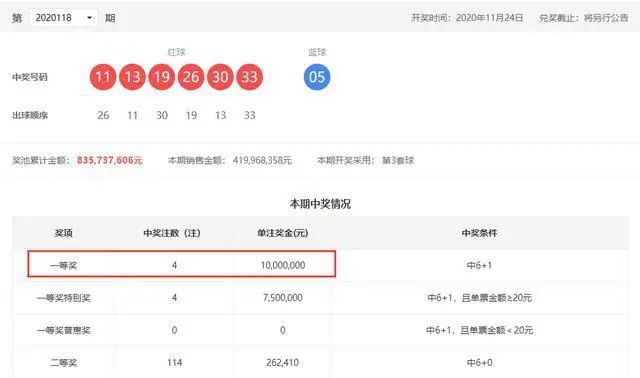
Task: Click the prize pool amount 835,737,606元
Action: [x=110, y=160]
